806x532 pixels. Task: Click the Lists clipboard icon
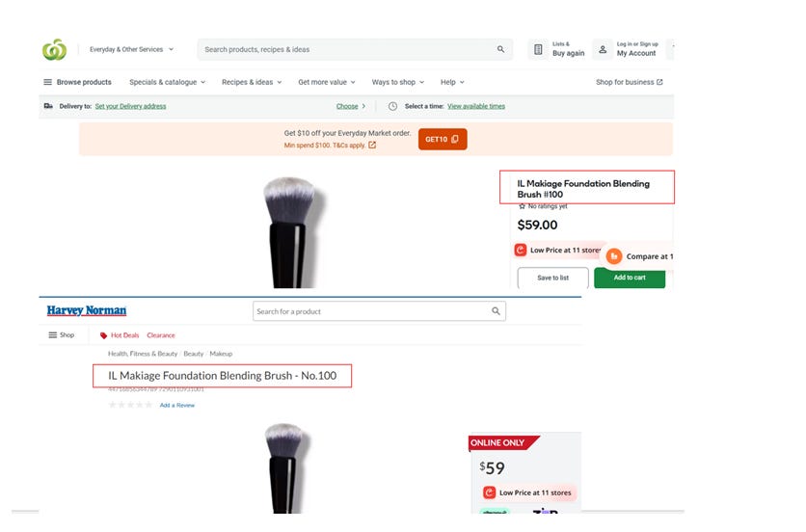(538, 49)
